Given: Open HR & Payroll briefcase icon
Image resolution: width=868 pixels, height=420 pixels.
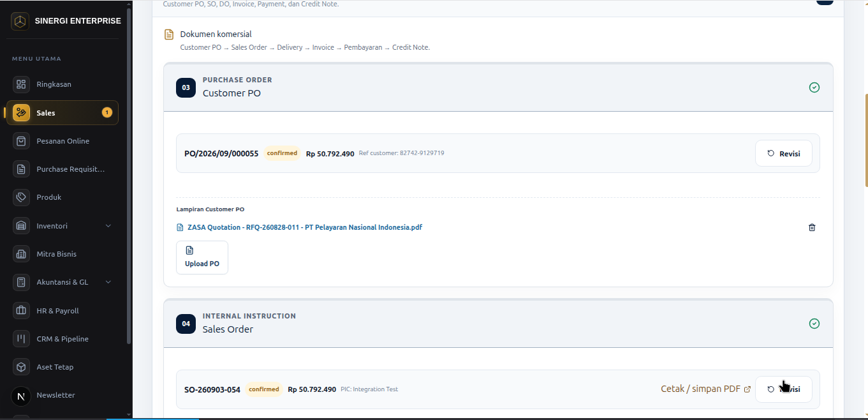Looking at the screenshot, I should pyautogui.click(x=21, y=311).
